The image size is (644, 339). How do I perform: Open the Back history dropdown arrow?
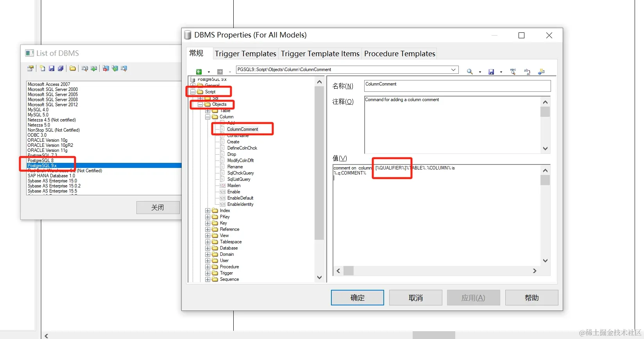click(x=209, y=72)
